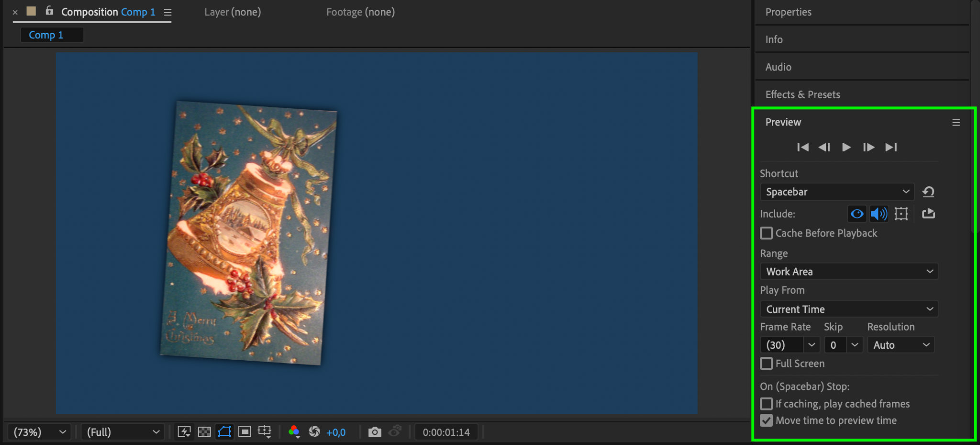The width and height of the screenshot is (980, 445).
Task: Toggle including audio in preview
Action: coord(879,214)
